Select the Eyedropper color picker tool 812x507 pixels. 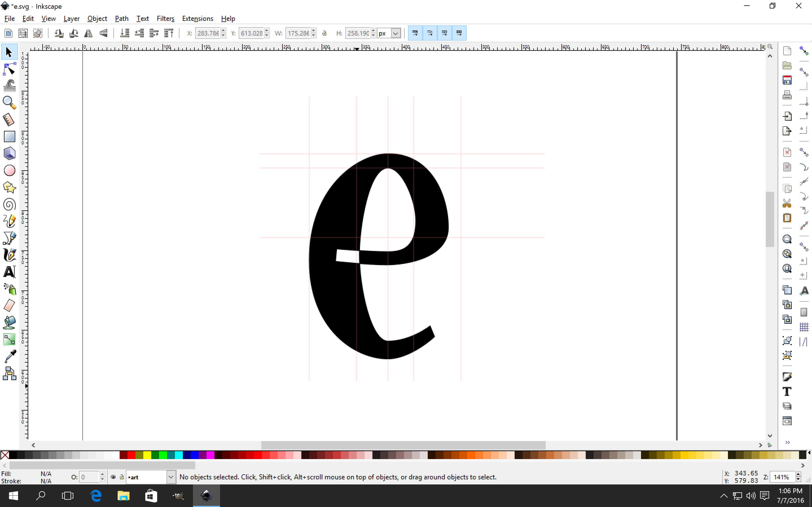(x=9, y=356)
